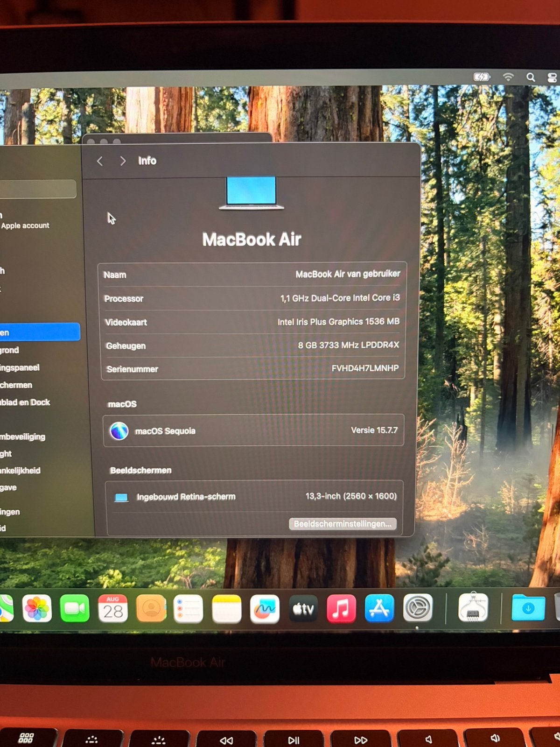Click 'Versie 15.7.7' text

pyautogui.click(x=374, y=430)
